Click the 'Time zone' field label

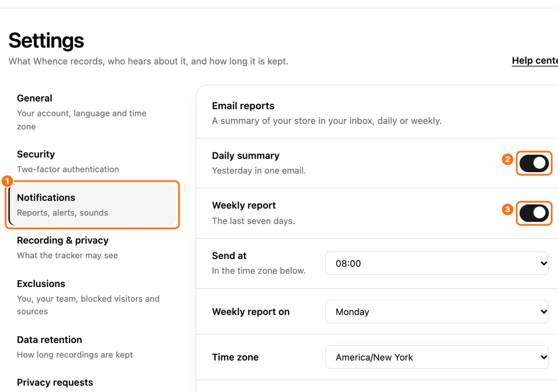(235, 357)
